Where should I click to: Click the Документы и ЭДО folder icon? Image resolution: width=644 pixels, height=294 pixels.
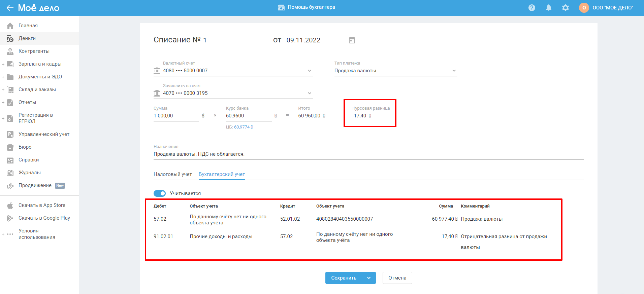pos(10,77)
